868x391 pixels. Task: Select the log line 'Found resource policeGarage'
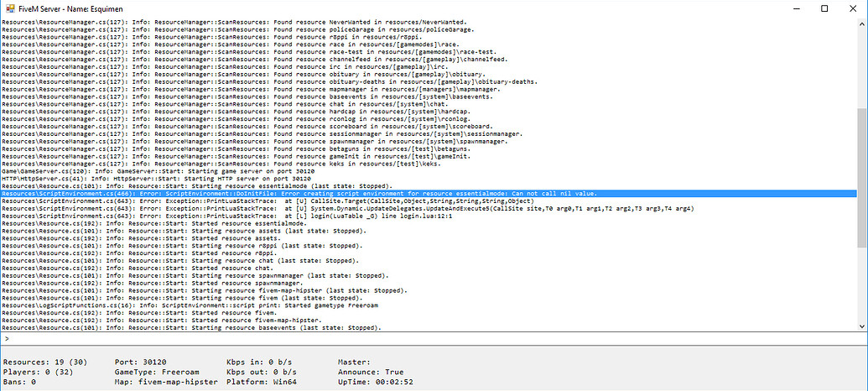tap(237, 29)
